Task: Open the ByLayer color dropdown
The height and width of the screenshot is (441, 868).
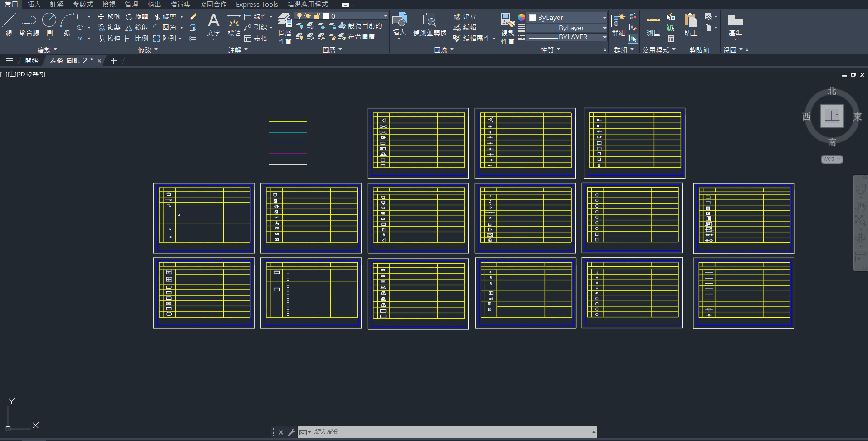Action: 567,18
